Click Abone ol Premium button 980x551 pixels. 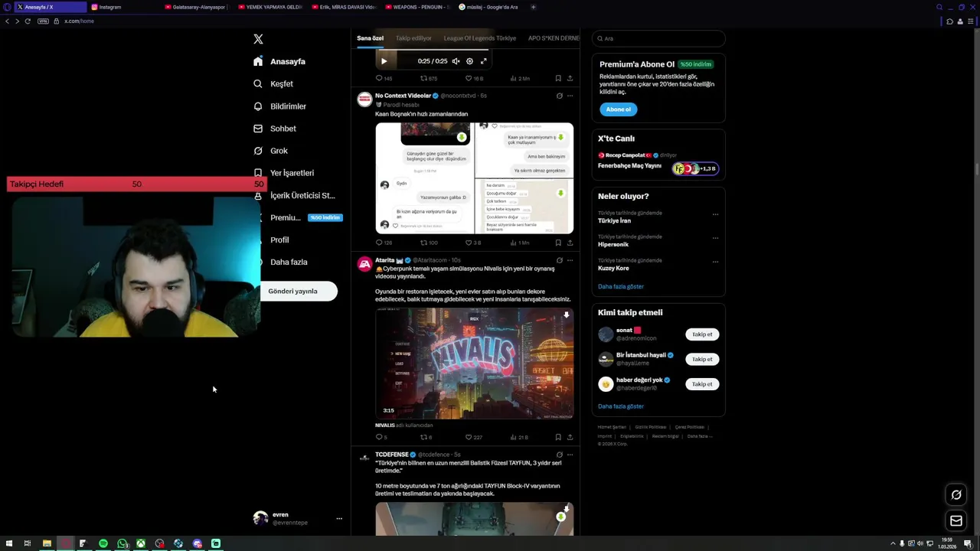pyautogui.click(x=618, y=109)
